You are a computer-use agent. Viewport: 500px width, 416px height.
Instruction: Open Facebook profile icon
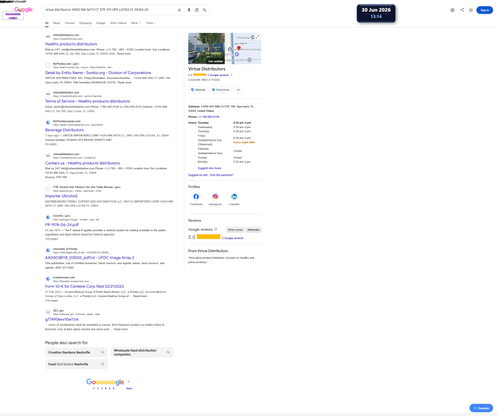[196, 197]
